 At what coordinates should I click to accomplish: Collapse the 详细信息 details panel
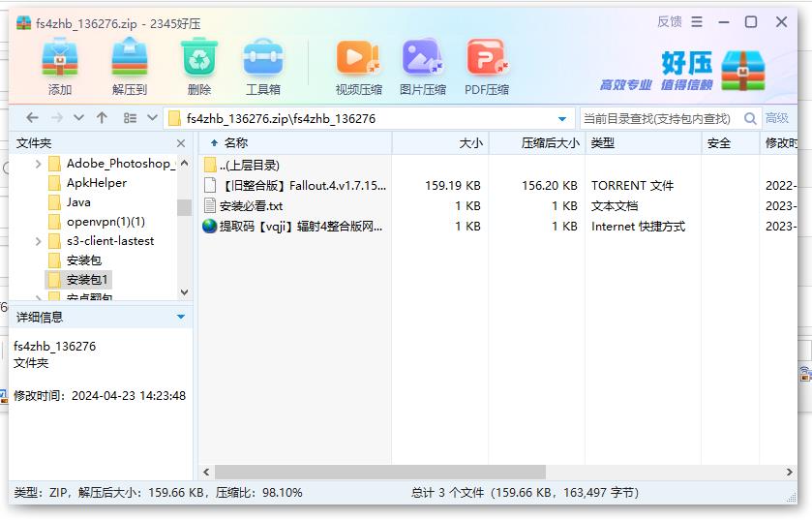pyautogui.click(x=181, y=317)
